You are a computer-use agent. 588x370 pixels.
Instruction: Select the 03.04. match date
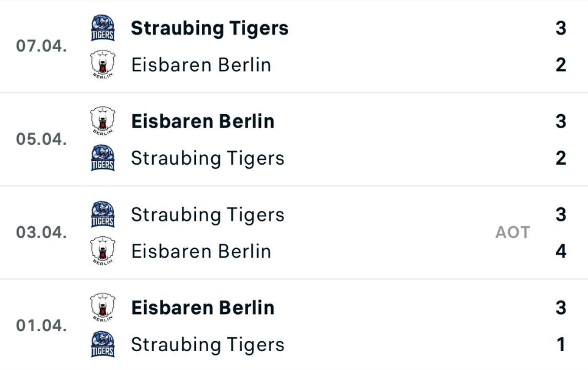point(41,233)
